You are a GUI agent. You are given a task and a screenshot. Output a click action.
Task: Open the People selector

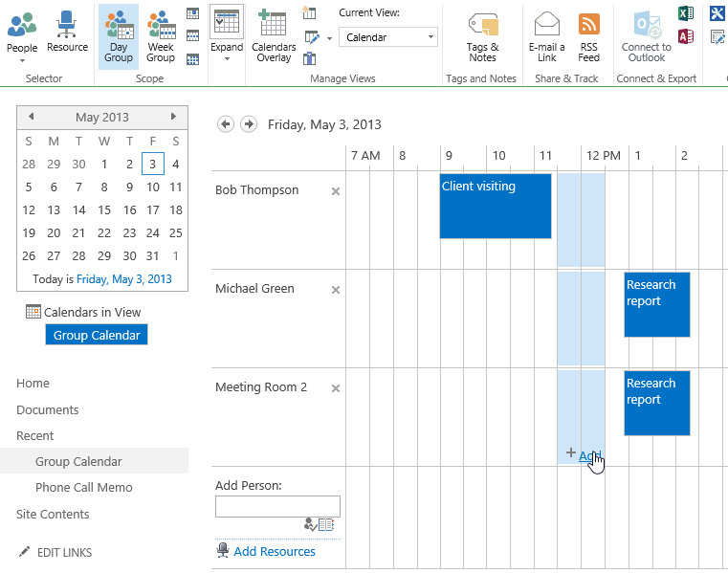[22, 35]
